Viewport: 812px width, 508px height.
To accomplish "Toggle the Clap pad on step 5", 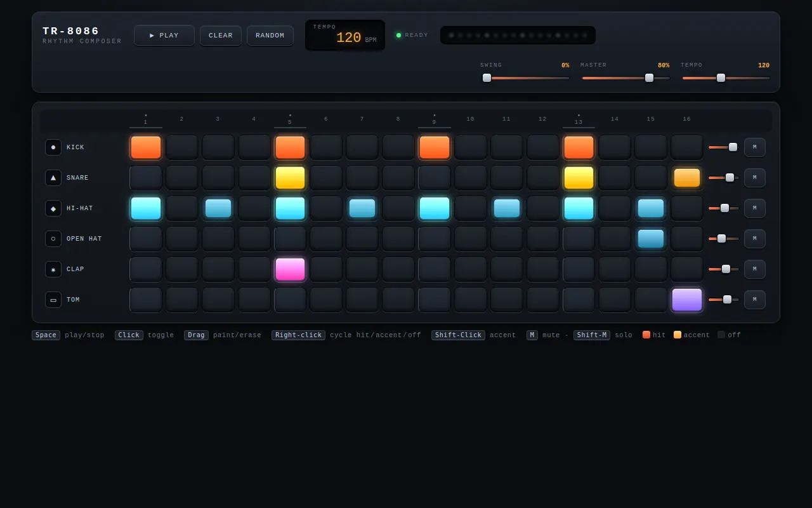I will coord(290,269).
